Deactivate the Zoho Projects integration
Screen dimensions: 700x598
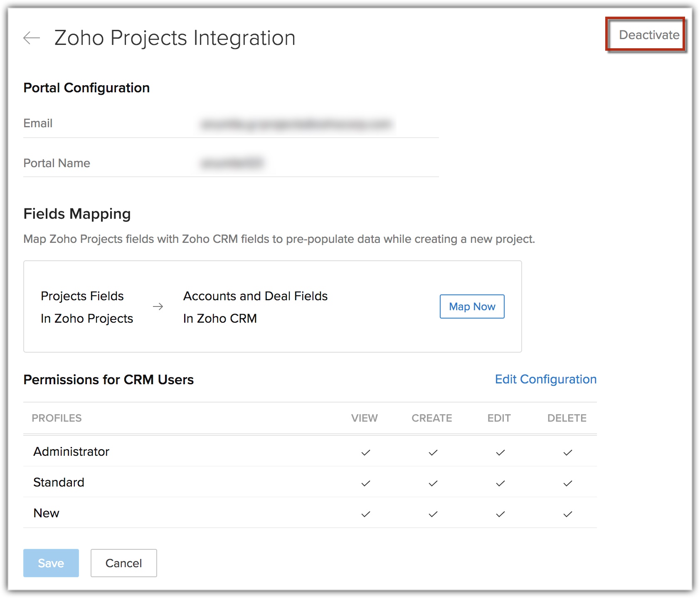click(x=648, y=35)
